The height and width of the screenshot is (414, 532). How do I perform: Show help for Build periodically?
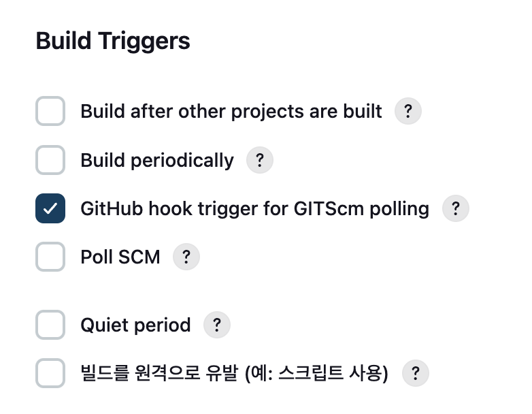(x=260, y=160)
